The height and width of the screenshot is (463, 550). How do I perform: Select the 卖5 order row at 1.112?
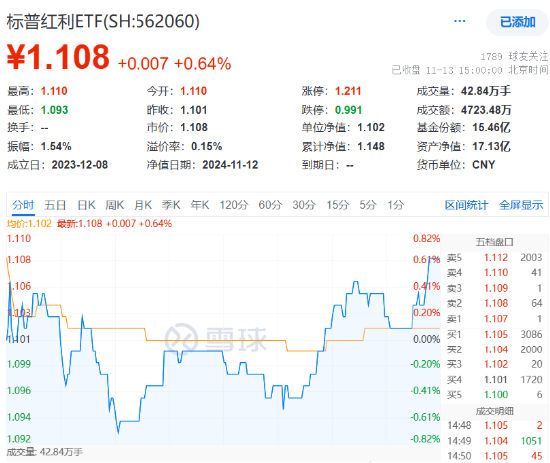[495, 258]
